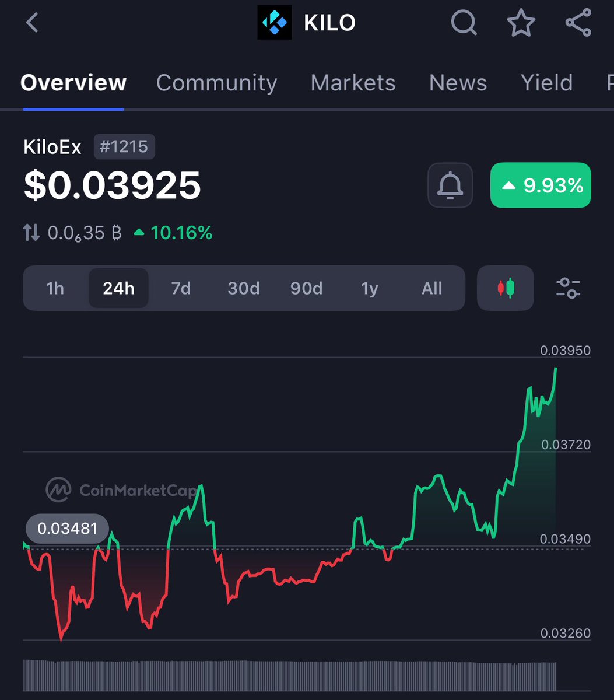Select the 1h time range
The height and width of the screenshot is (700, 614).
click(x=55, y=288)
